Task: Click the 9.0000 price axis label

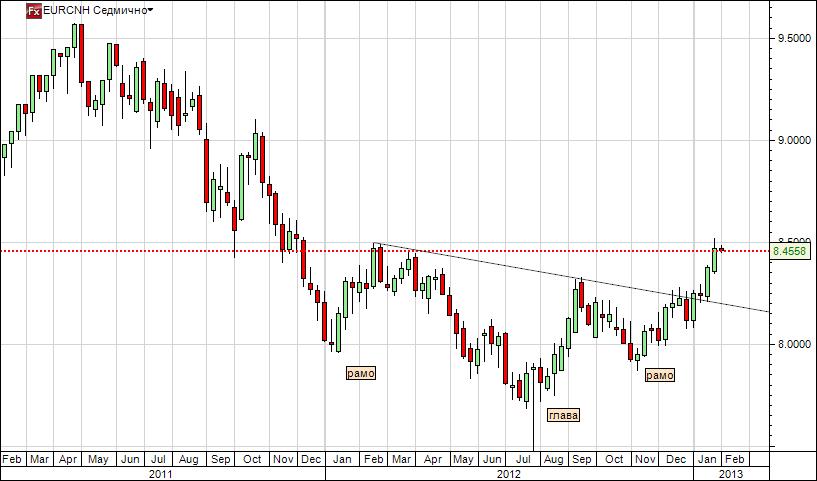Action: pos(794,140)
